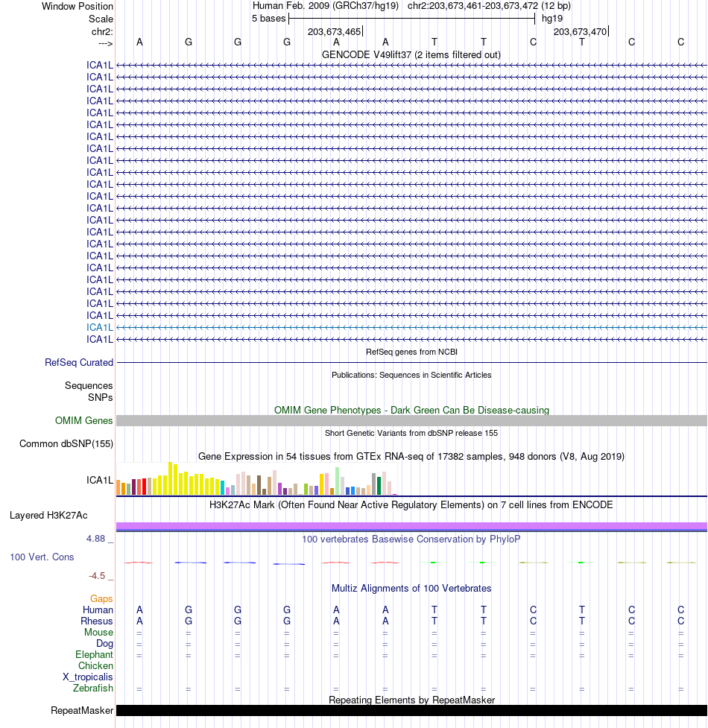Click the ICA1L label beside GTEx chart
Screen dimensions: 708x728
[x=99, y=480]
